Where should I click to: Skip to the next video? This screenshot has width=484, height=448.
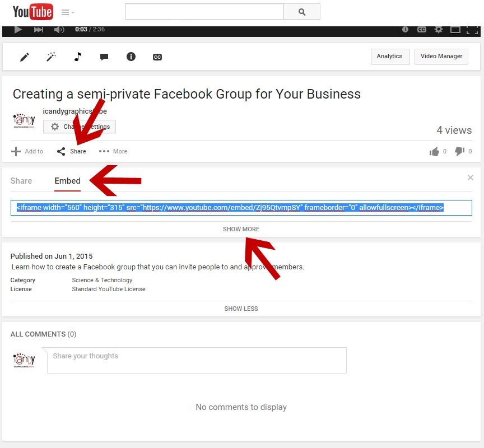[39, 30]
